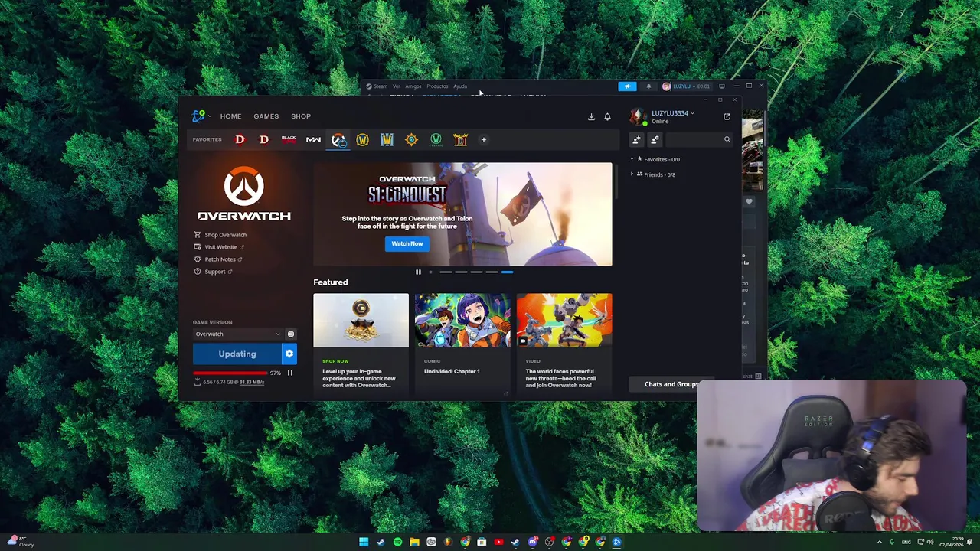This screenshot has width=980, height=551.
Task: Open LUZYLU3334 profile dropdown
Action: coord(671,113)
